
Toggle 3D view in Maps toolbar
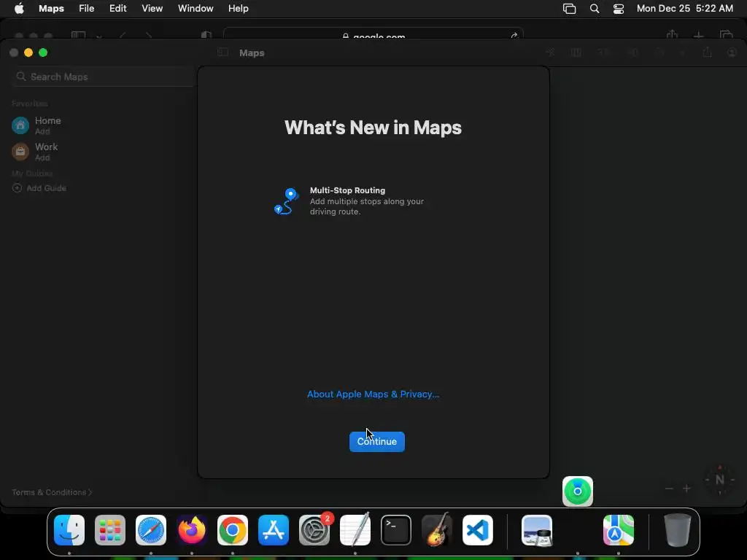pos(603,52)
